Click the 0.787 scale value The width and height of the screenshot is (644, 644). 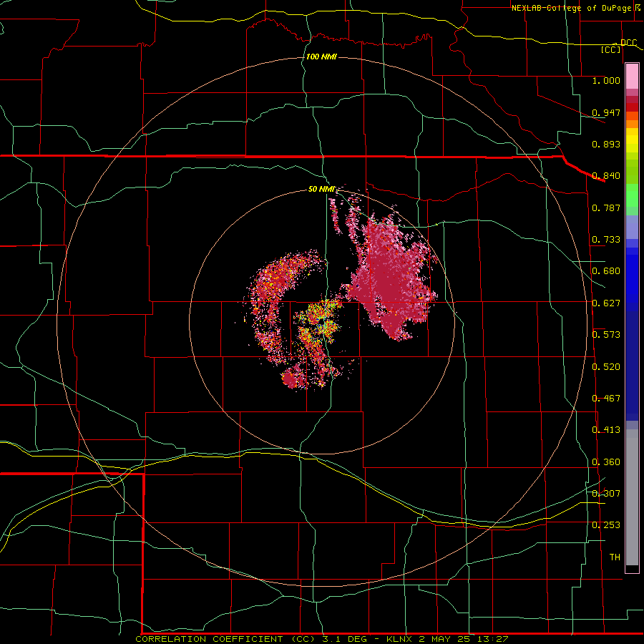coord(606,208)
